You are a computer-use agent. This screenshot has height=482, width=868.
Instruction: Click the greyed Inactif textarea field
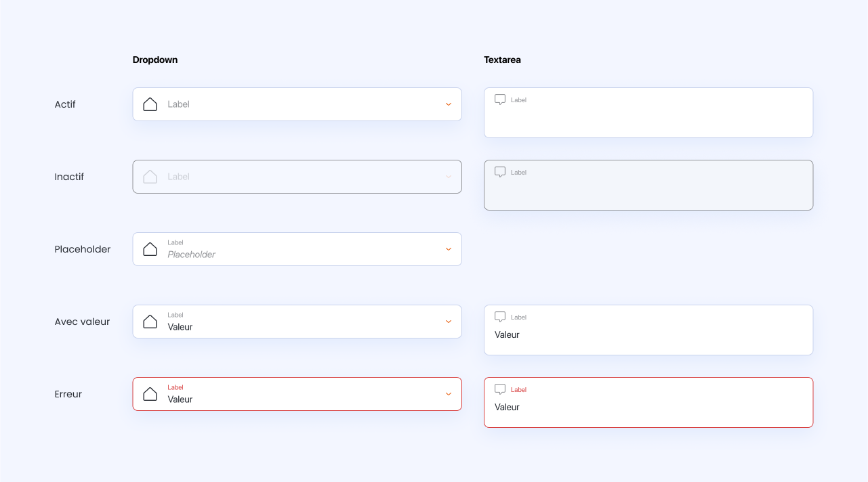click(x=648, y=185)
